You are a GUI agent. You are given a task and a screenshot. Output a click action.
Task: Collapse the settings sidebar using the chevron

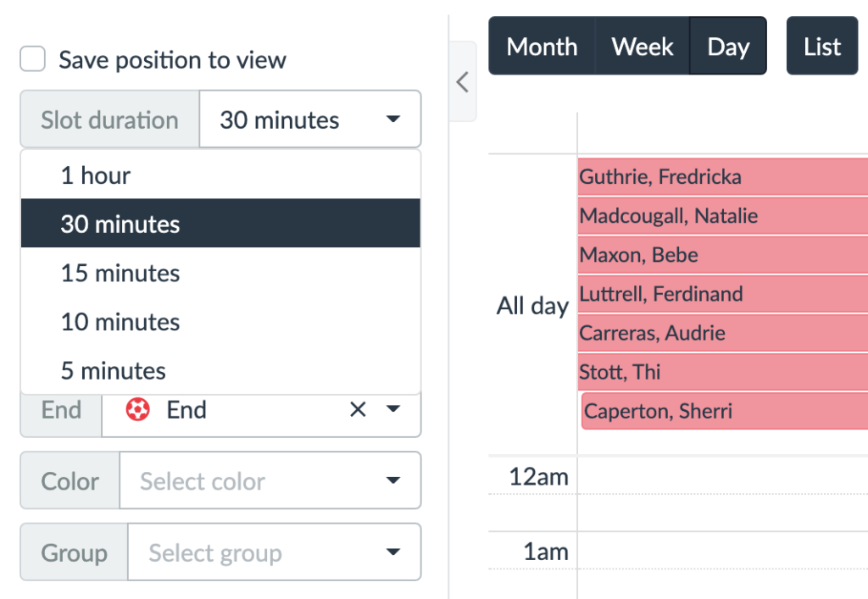[x=463, y=81]
